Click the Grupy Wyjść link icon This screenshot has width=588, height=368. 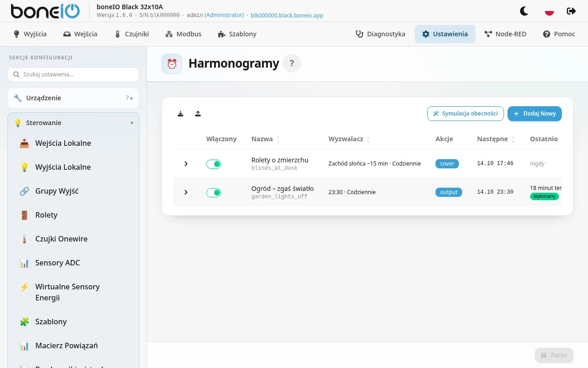click(24, 191)
